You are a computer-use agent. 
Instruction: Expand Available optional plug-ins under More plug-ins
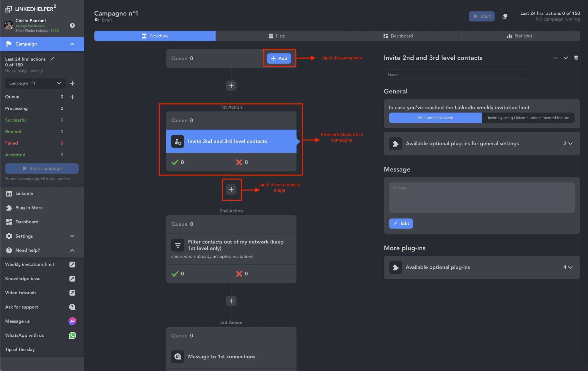tap(482, 267)
